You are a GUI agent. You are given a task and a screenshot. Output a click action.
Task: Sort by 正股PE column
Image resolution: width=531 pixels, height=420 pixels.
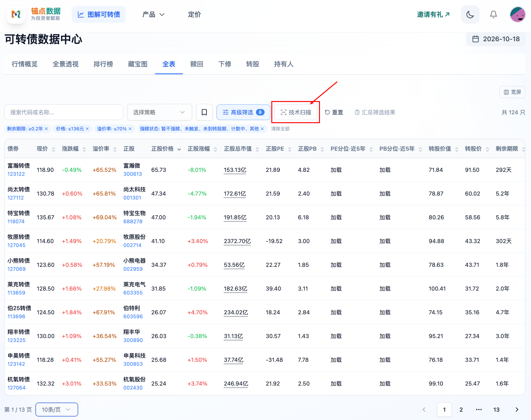[290, 149]
